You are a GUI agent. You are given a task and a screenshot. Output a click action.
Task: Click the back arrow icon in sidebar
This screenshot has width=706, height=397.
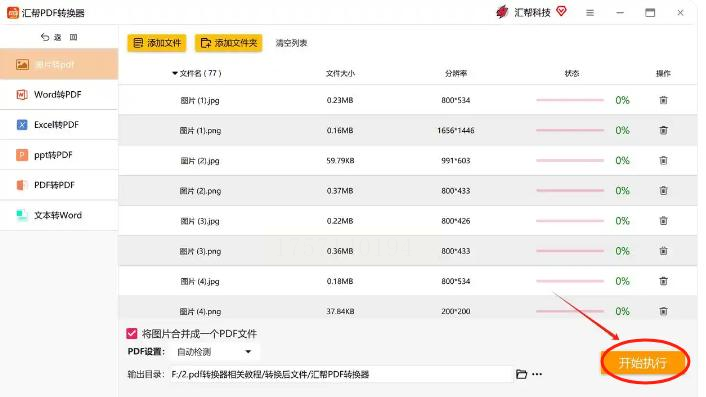click(x=45, y=37)
